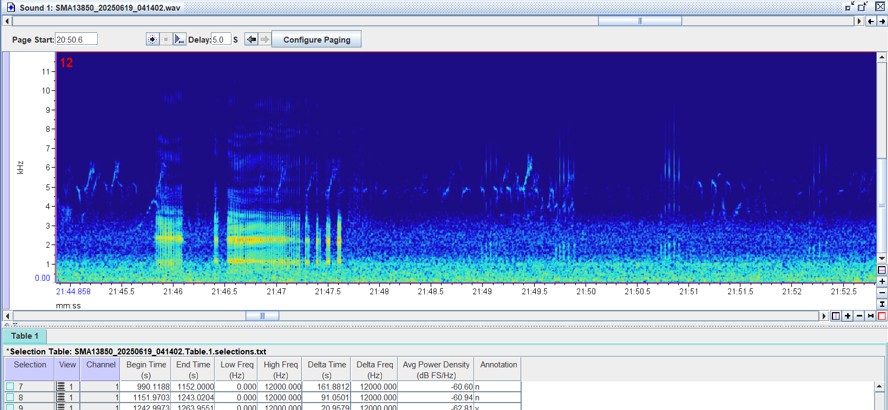888x410 pixels.
Task: Click the play paging icon beside Delay
Action: pos(179,40)
